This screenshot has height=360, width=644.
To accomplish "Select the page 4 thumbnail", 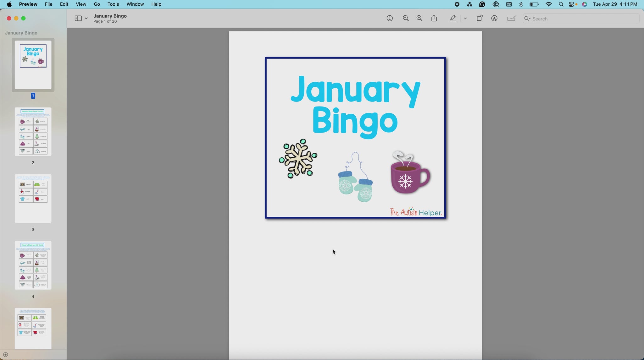I will click(33, 265).
